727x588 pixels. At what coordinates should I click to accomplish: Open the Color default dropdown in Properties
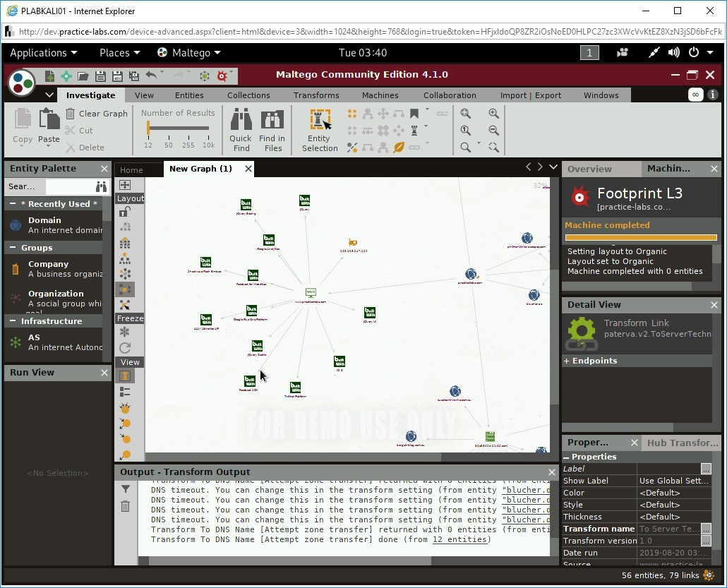[x=671, y=492]
